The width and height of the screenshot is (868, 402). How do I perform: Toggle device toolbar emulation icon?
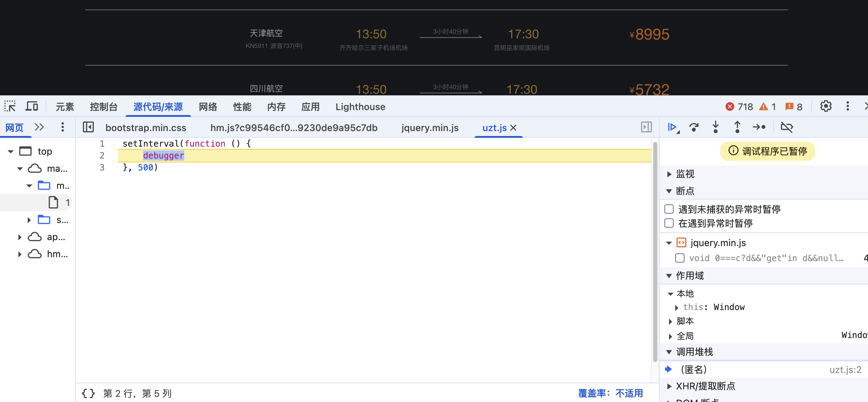pos(32,106)
